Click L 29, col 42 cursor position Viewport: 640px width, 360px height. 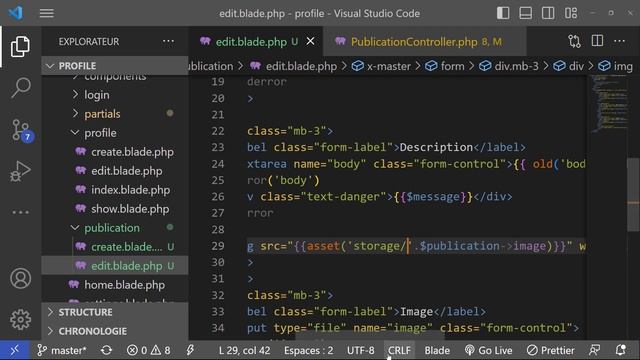244,350
